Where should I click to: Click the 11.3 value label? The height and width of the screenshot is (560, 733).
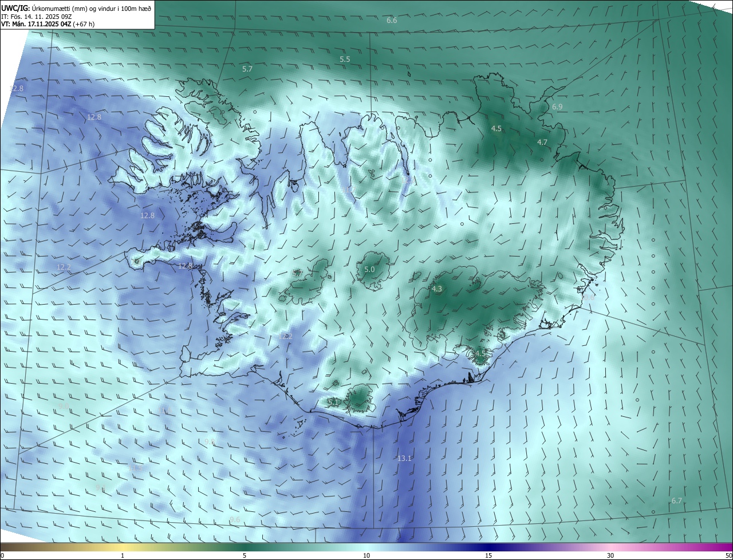137,468
